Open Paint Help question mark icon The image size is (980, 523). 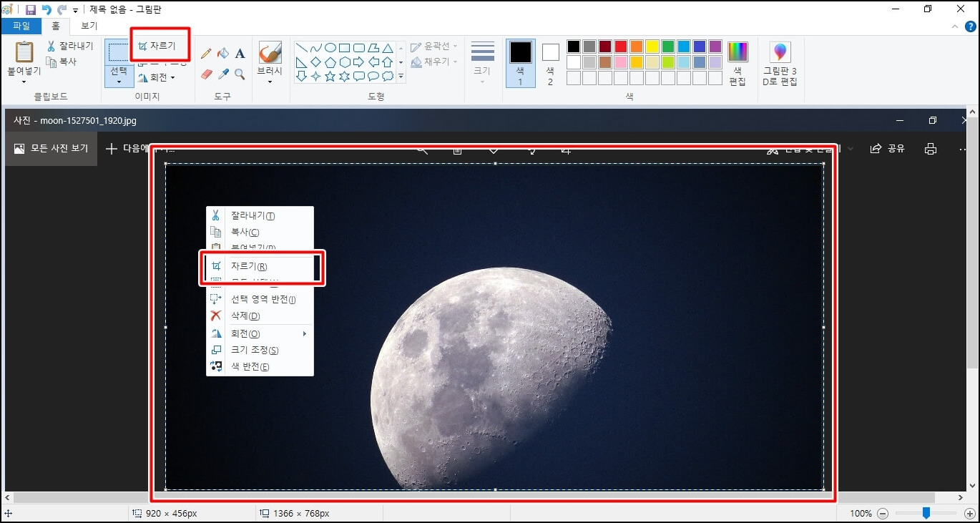click(970, 26)
